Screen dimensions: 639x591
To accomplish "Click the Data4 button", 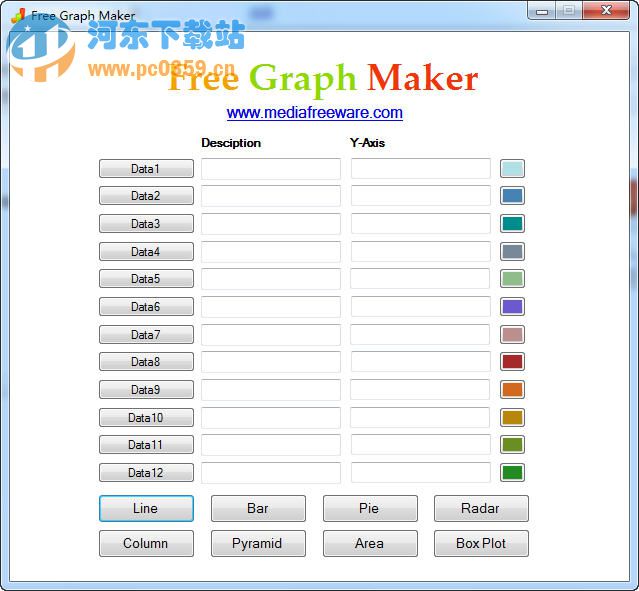I will [x=146, y=251].
